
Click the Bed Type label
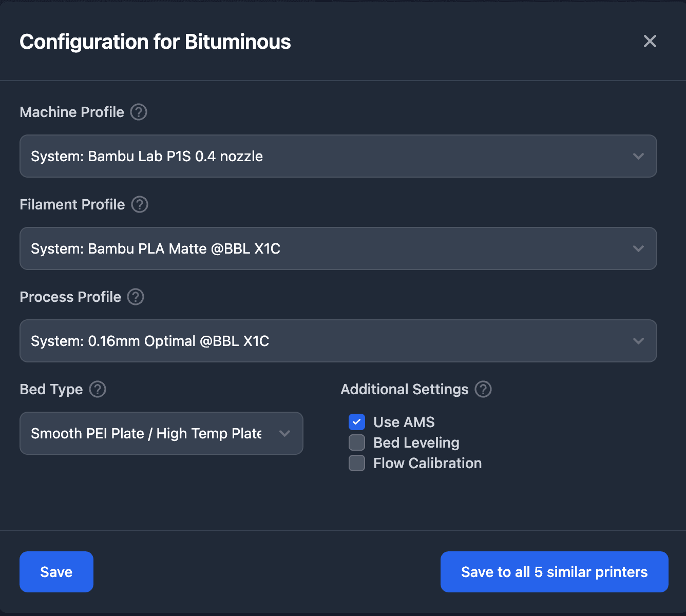pos(51,389)
